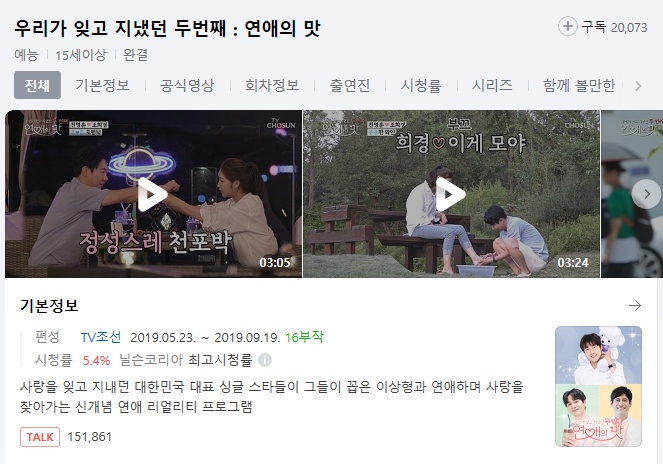Image resolution: width=663 pixels, height=464 pixels.
Task: Click the 기본정보 section heading
Action: tap(49, 305)
